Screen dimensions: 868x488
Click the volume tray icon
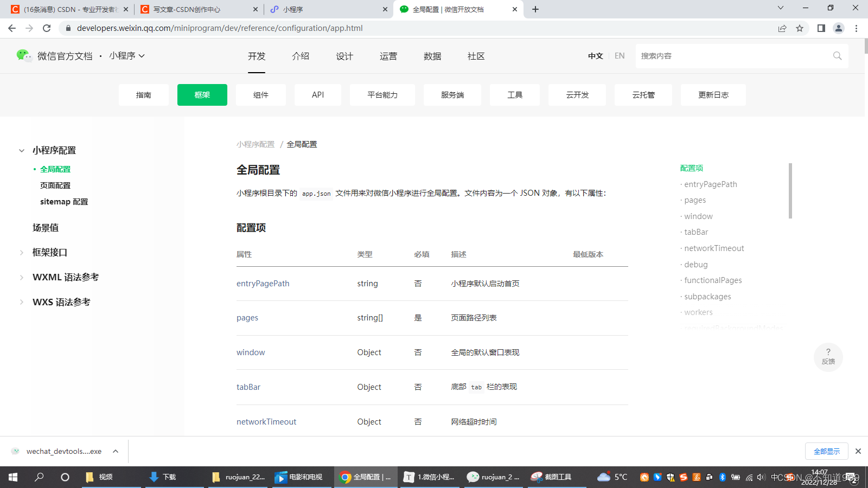point(761,477)
